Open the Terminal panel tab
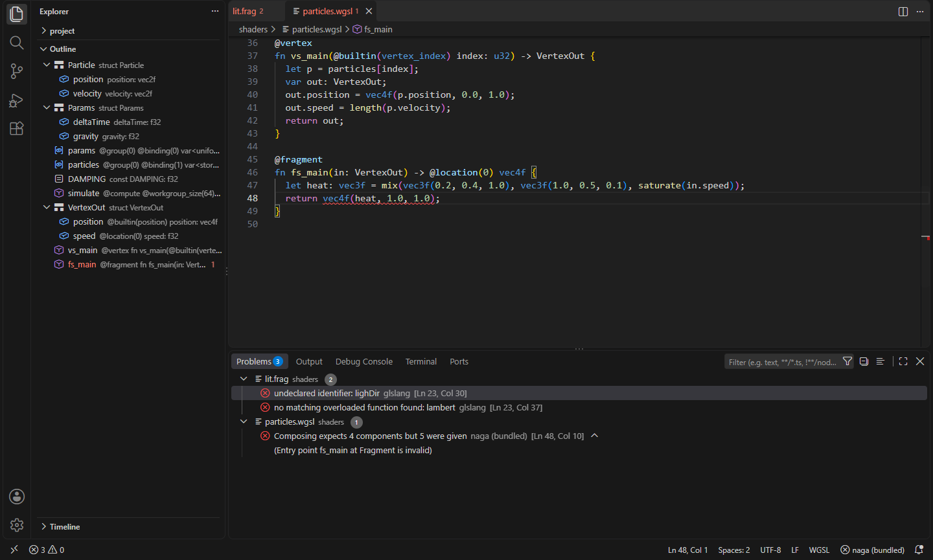Screen dimensions: 933x560 point(421,361)
